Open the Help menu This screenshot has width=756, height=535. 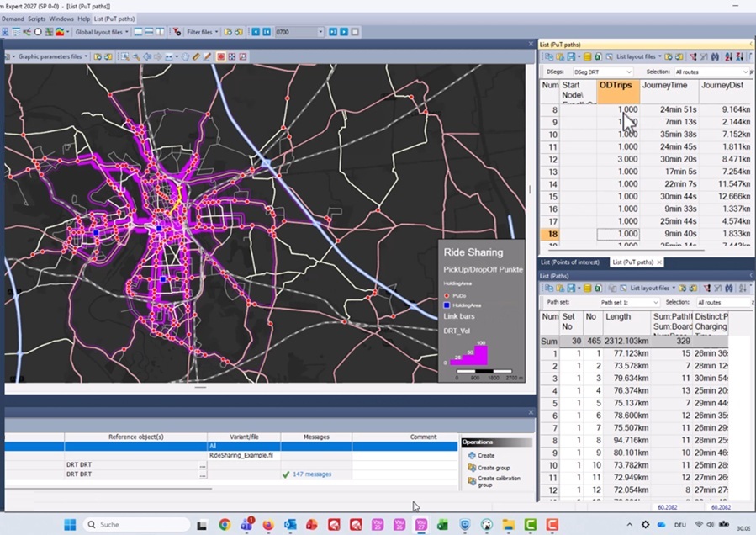pyautogui.click(x=84, y=19)
